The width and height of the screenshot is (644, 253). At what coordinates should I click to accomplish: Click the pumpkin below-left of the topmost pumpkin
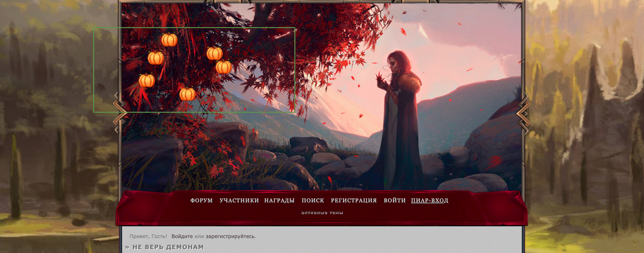click(156, 58)
